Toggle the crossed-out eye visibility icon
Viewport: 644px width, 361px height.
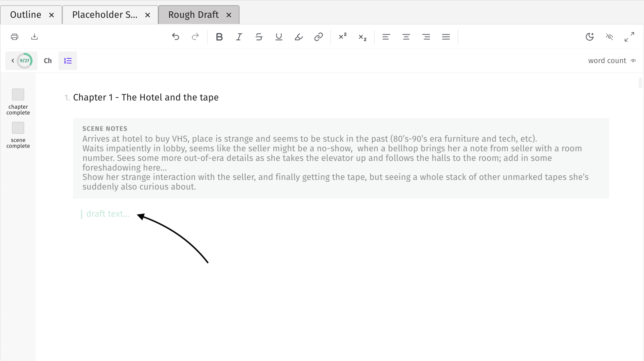(610, 37)
